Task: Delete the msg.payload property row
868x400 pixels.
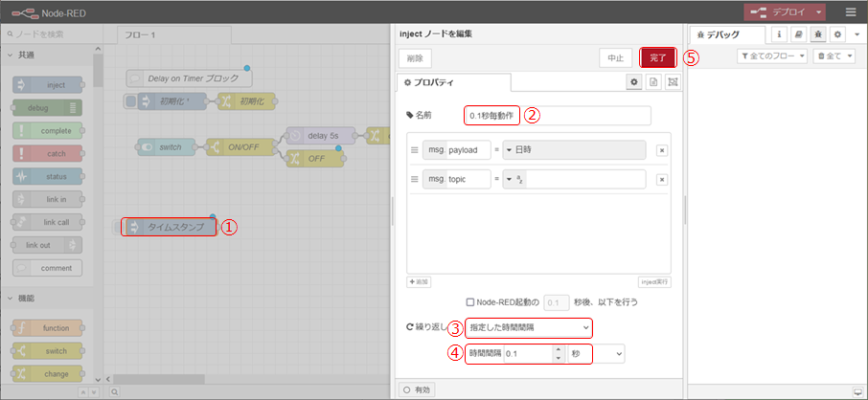Action: tap(661, 150)
